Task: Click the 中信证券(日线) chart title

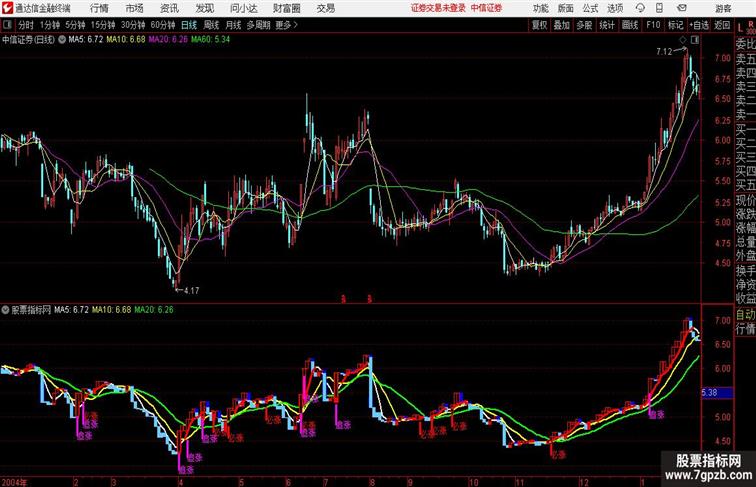Action: coord(28,40)
